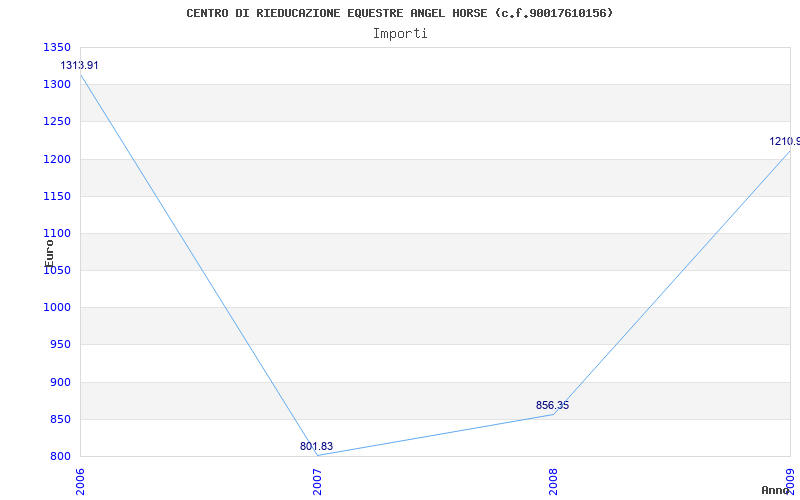
Task: Click the line's 2008 data point
Action: tap(554, 414)
